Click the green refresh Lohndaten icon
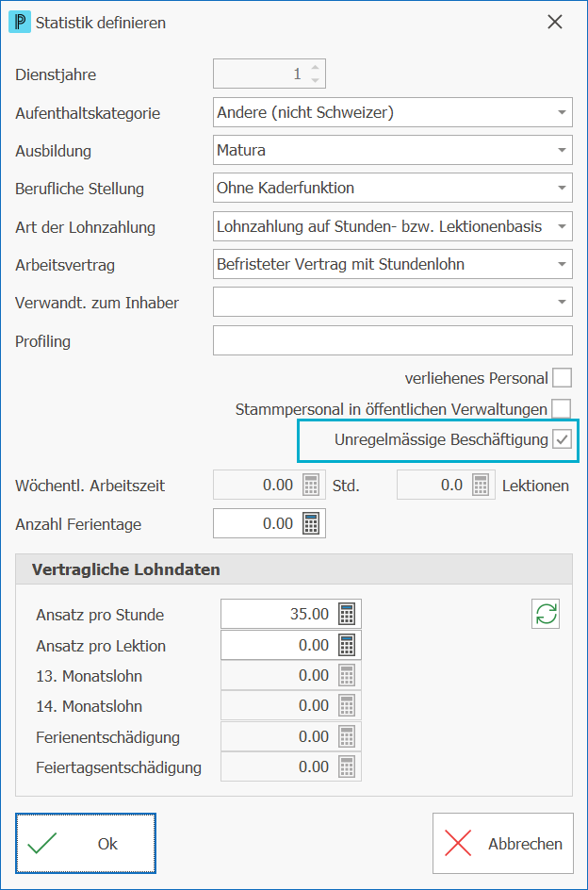 click(546, 614)
